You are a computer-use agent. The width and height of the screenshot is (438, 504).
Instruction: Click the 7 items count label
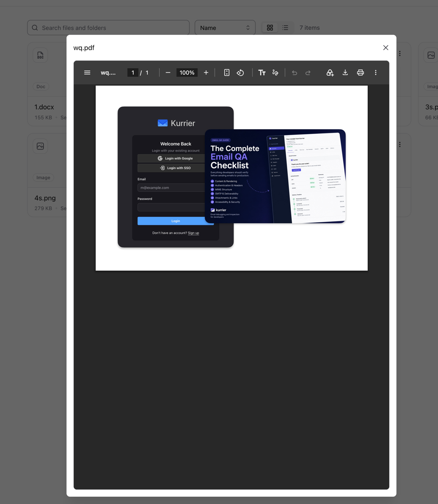click(x=309, y=28)
